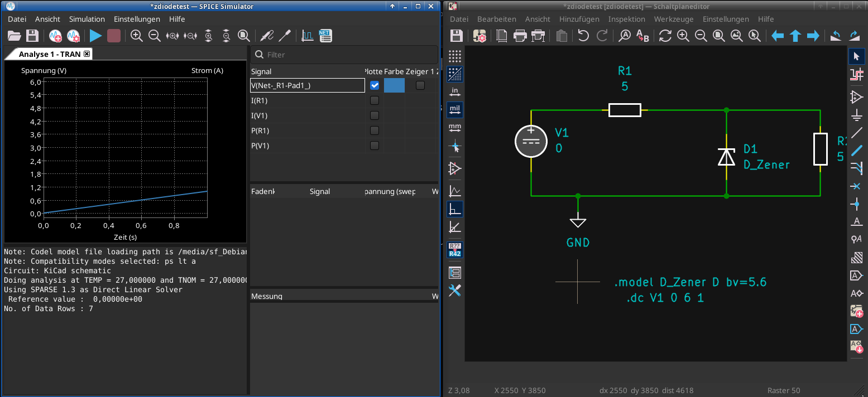This screenshot has width=868, height=397.
Task: Select the add power symbol tool
Action: pyautogui.click(x=856, y=115)
